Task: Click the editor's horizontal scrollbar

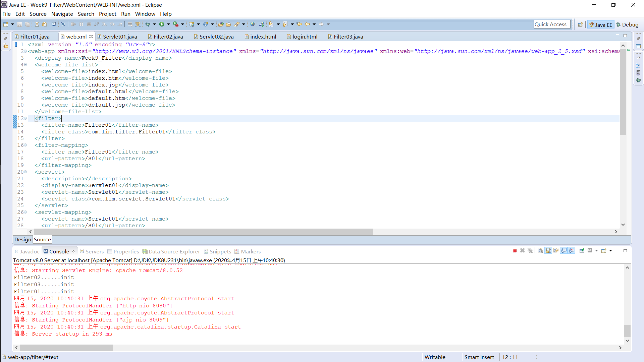Action: point(201,232)
